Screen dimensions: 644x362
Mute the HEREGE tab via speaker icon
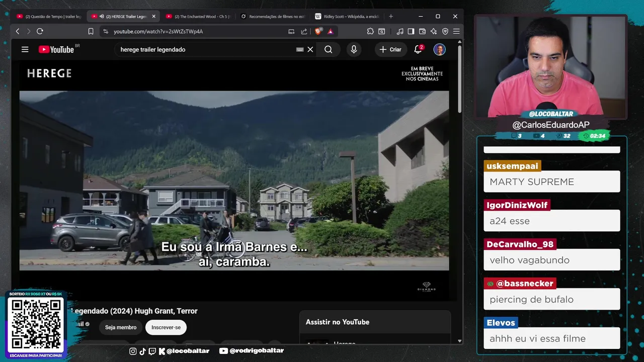[101, 16]
